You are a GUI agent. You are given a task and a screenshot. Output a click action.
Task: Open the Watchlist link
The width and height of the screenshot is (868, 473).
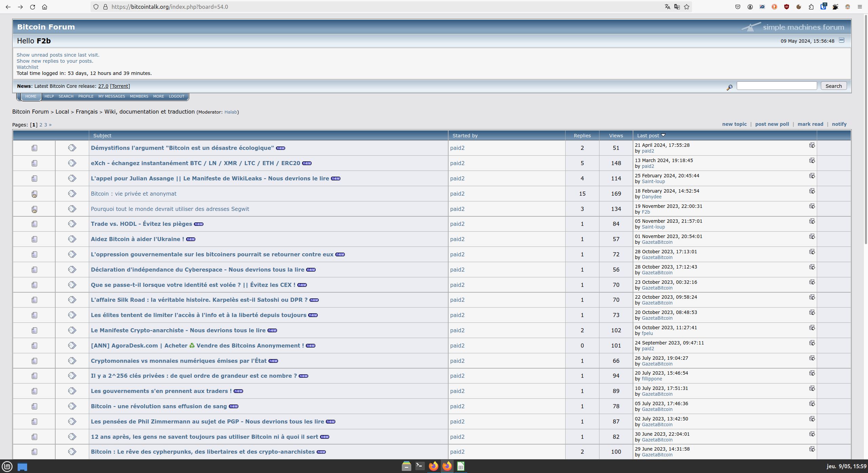(x=27, y=67)
